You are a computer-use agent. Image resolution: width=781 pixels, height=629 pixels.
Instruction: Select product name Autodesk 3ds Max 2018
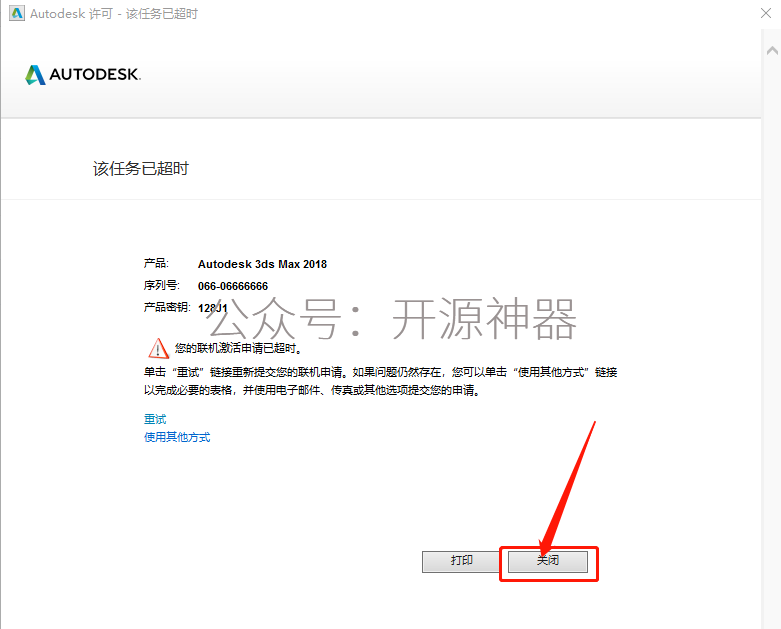(x=262, y=264)
